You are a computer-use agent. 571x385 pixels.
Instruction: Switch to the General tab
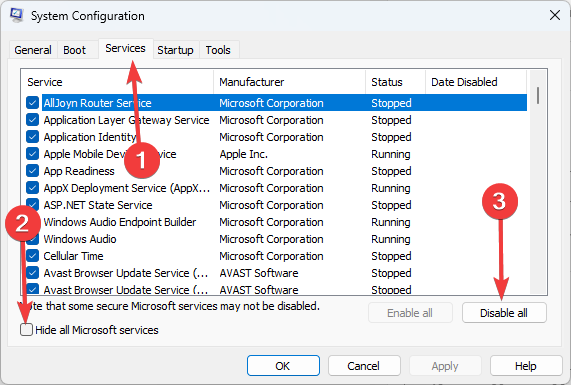[x=33, y=50]
